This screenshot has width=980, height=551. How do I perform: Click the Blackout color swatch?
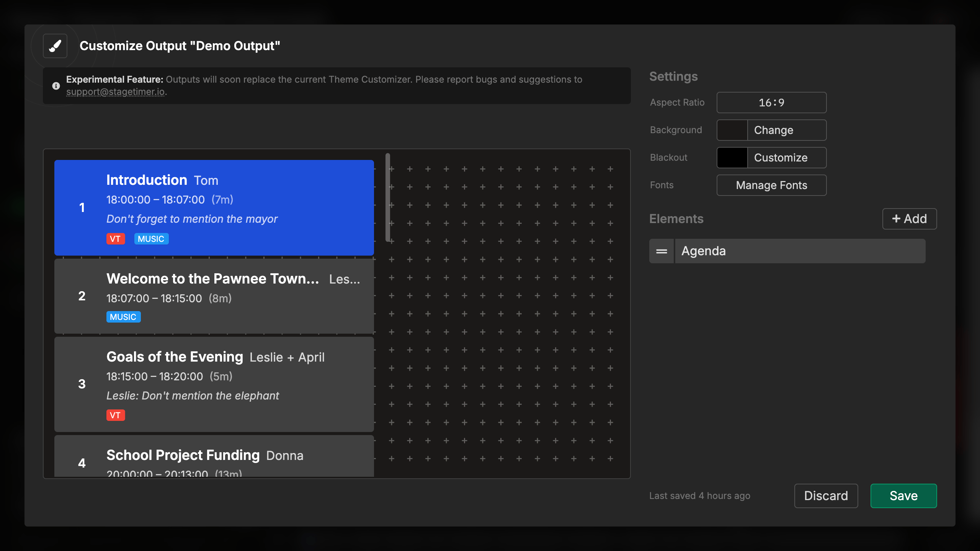(x=732, y=158)
